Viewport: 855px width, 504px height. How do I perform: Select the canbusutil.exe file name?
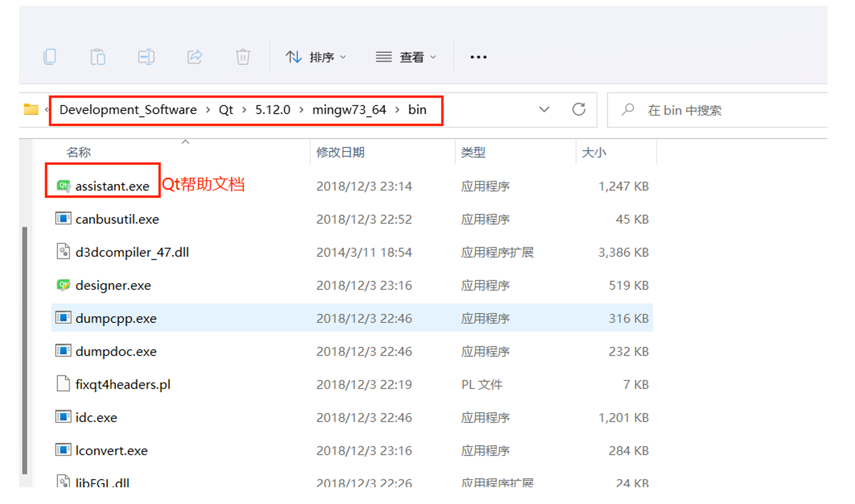click(x=117, y=219)
